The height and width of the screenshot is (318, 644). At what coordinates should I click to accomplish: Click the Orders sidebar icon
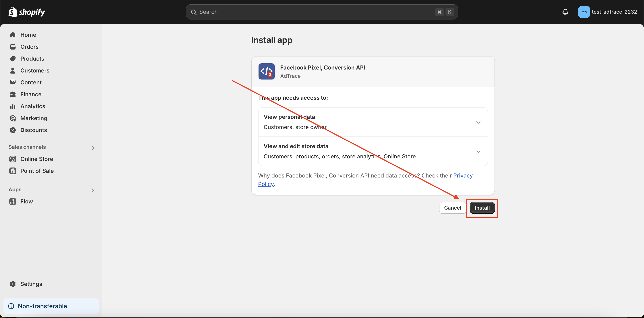point(13,46)
